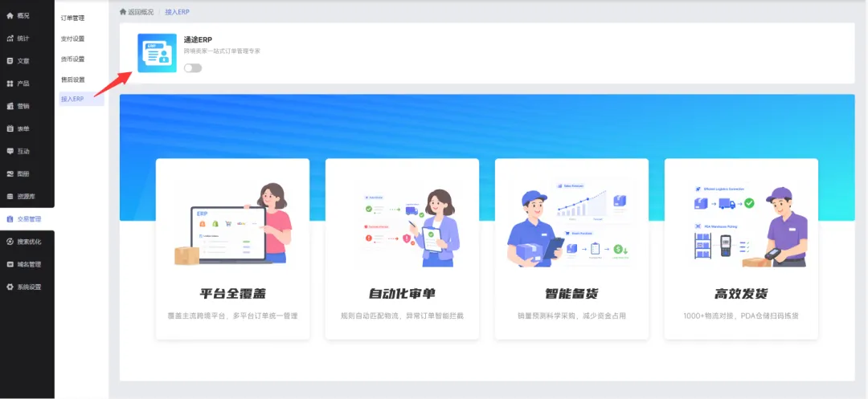Viewport: 868px width, 399px height.
Task: Open the 域名管理 domain management icon
Action: 10,264
